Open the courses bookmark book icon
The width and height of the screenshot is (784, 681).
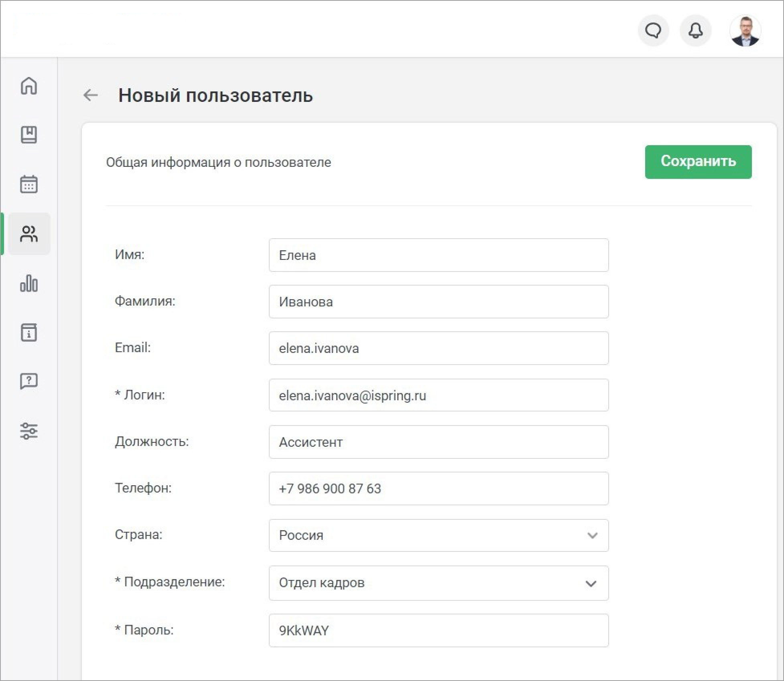[x=29, y=135]
